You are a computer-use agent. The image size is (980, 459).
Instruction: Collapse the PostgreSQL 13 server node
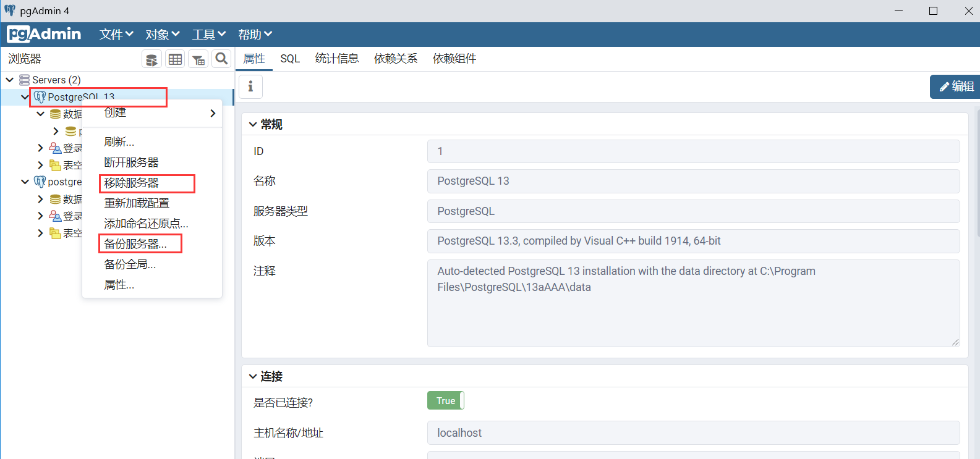25,97
